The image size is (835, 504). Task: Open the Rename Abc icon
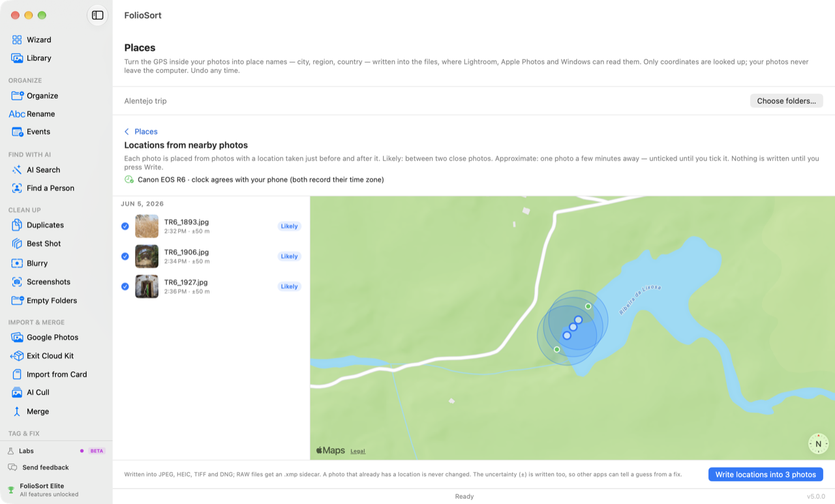pos(17,114)
